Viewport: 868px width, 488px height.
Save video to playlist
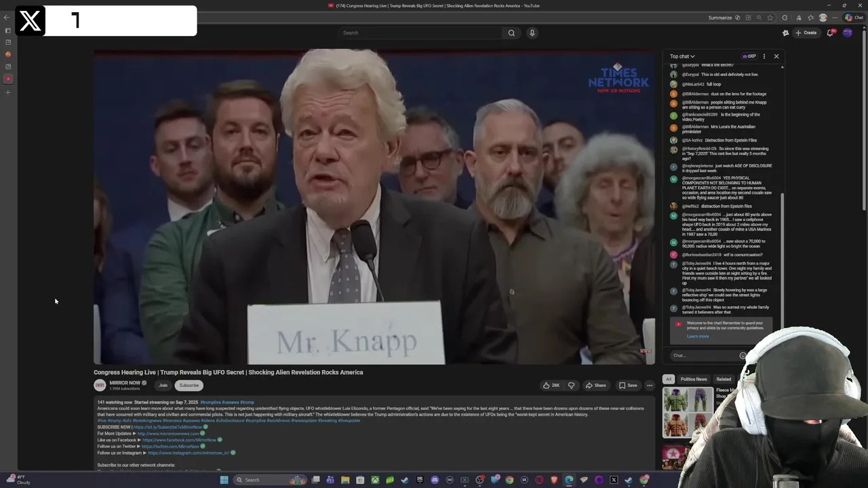628,385
